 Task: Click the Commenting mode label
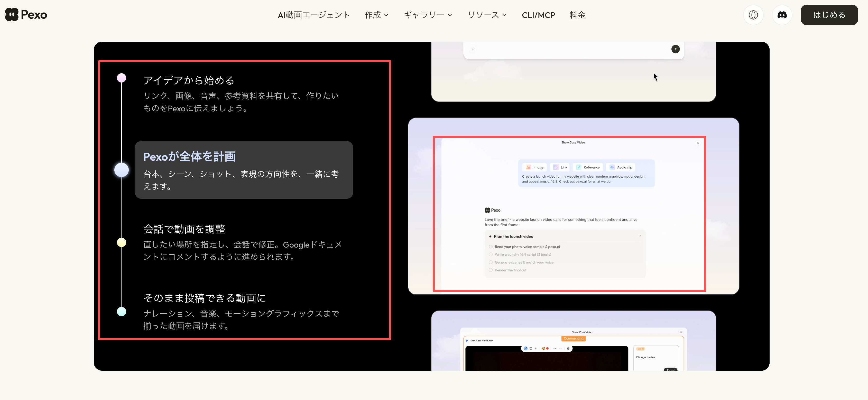(x=573, y=338)
